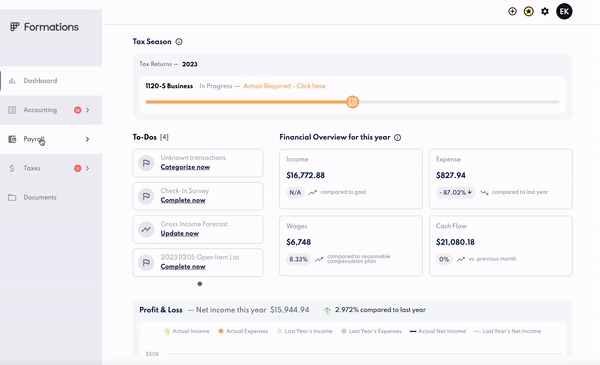
Task: Click the Dashboard bar chart icon
Action: point(12,81)
